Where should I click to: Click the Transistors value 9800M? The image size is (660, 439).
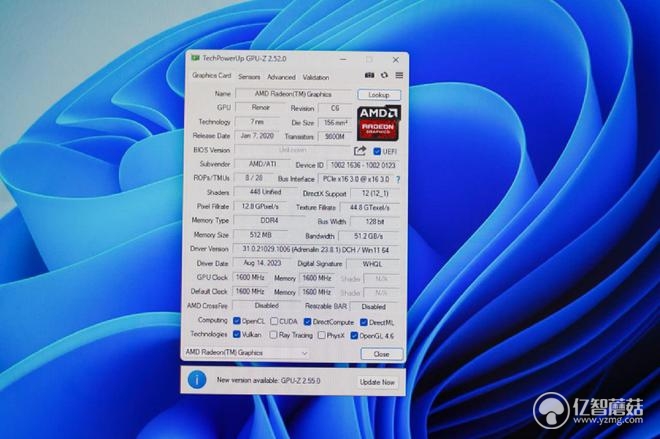pos(335,136)
